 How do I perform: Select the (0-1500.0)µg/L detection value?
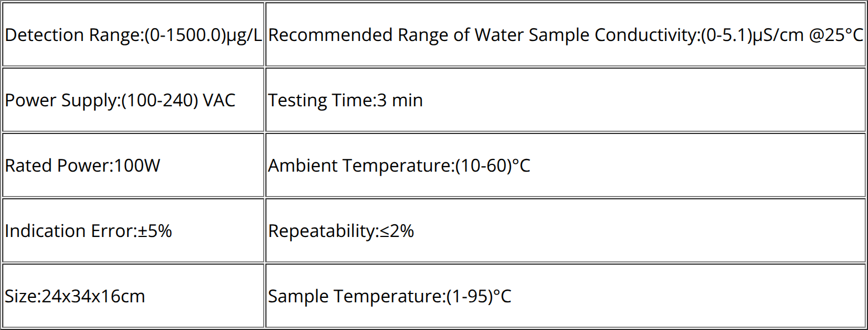(203, 35)
